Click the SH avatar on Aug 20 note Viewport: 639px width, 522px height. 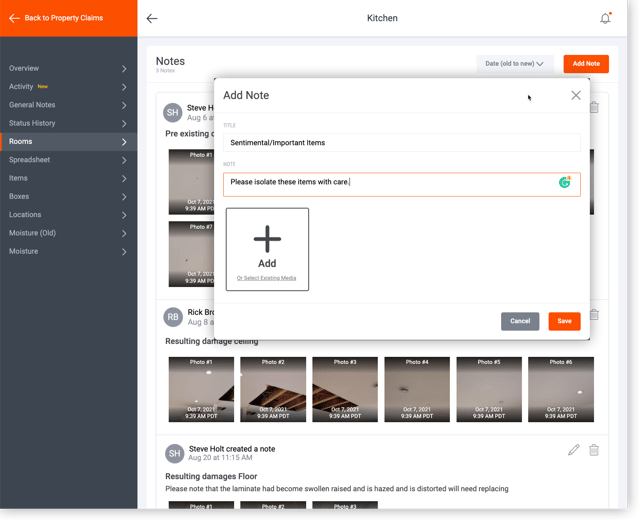pos(174,454)
